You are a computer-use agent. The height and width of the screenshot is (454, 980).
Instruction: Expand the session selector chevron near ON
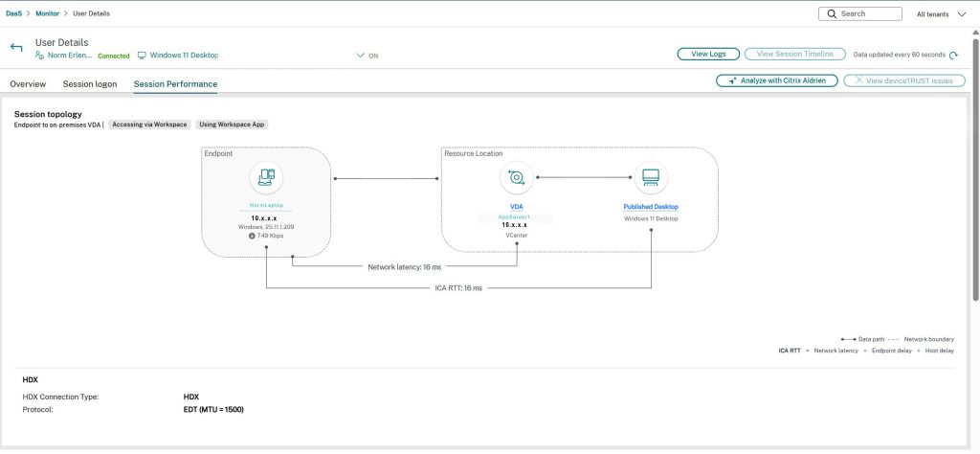(360, 56)
